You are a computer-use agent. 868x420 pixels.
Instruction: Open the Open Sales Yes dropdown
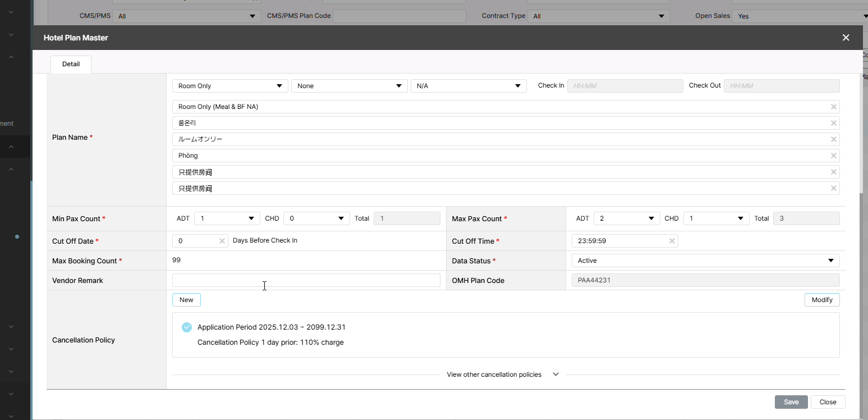pyautogui.click(x=800, y=16)
